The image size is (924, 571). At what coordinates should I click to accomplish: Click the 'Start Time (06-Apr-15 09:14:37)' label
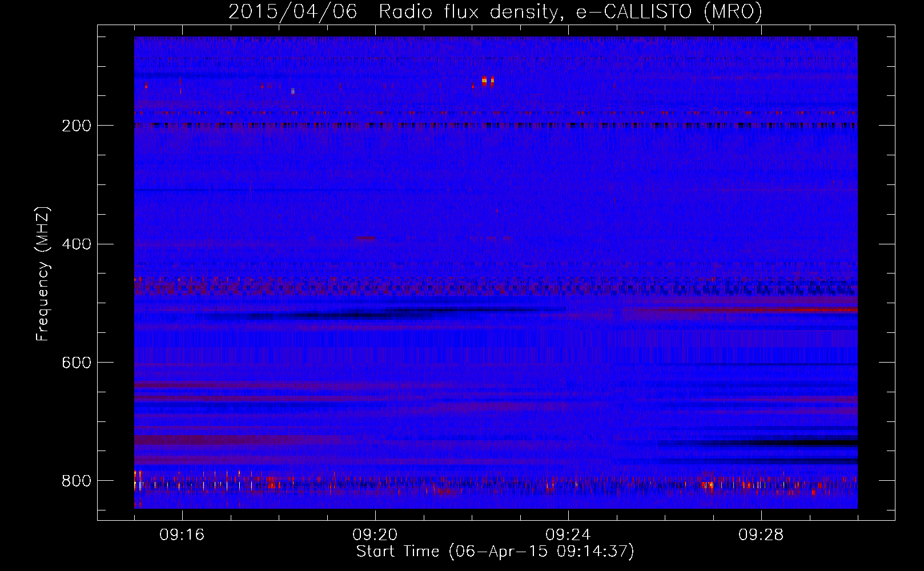[x=495, y=552]
